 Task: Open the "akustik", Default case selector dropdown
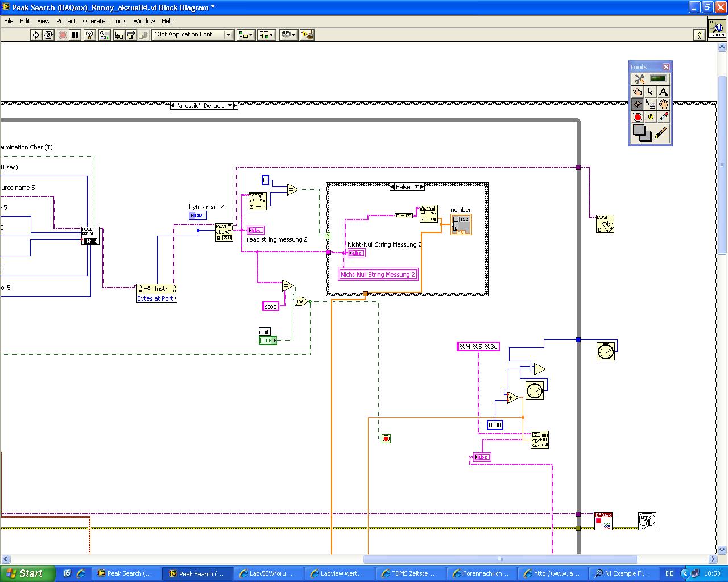pyautogui.click(x=230, y=106)
